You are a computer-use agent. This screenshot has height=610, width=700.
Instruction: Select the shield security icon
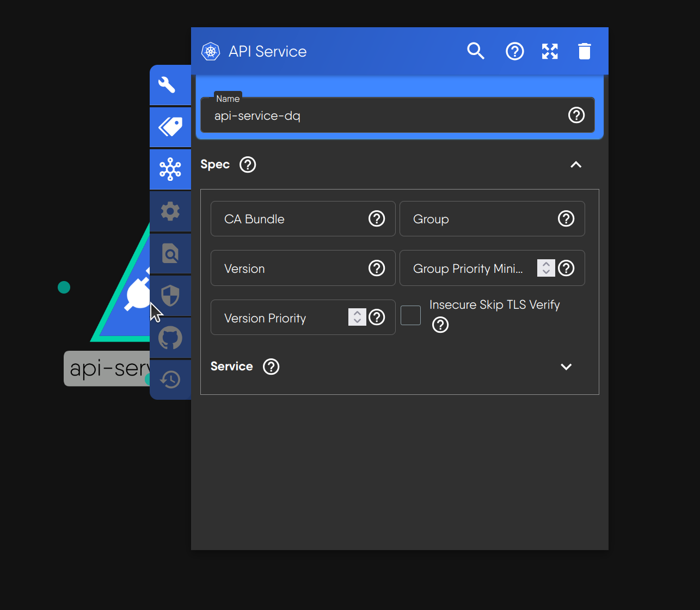pyautogui.click(x=170, y=295)
